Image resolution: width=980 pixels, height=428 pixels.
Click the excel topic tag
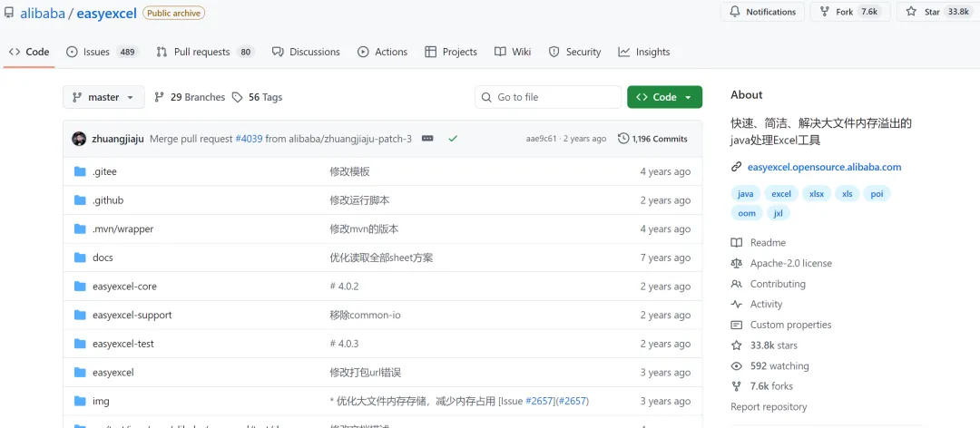[x=781, y=194]
